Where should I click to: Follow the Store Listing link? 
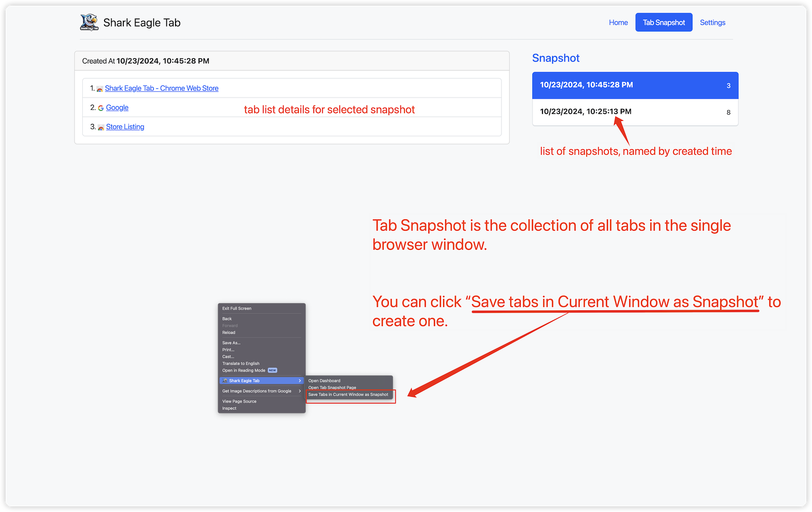click(125, 127)
